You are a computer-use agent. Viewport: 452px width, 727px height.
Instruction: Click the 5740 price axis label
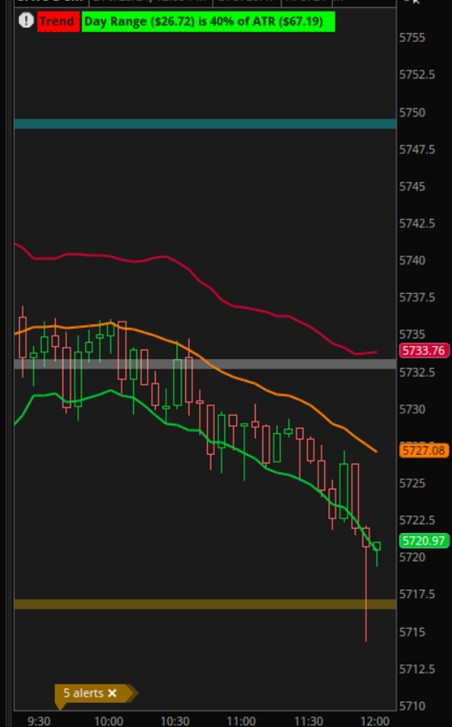(412, 261)
